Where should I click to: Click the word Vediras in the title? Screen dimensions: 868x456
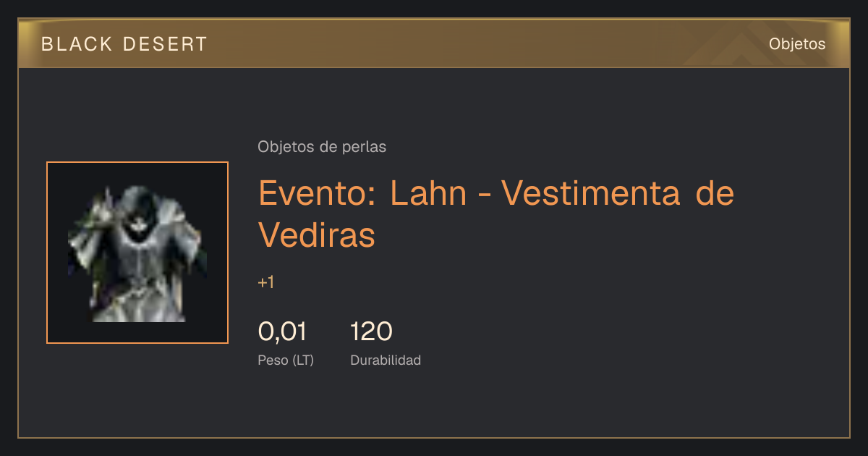317,235
